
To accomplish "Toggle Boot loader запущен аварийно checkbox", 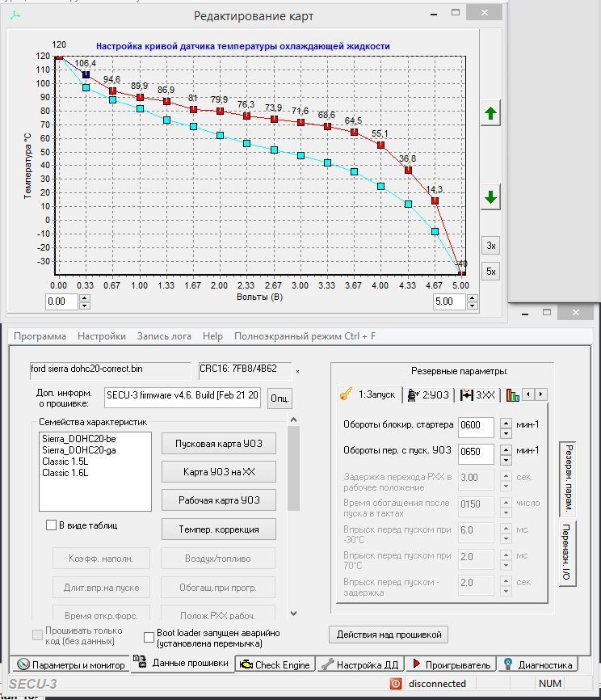I will pos(149,637).
